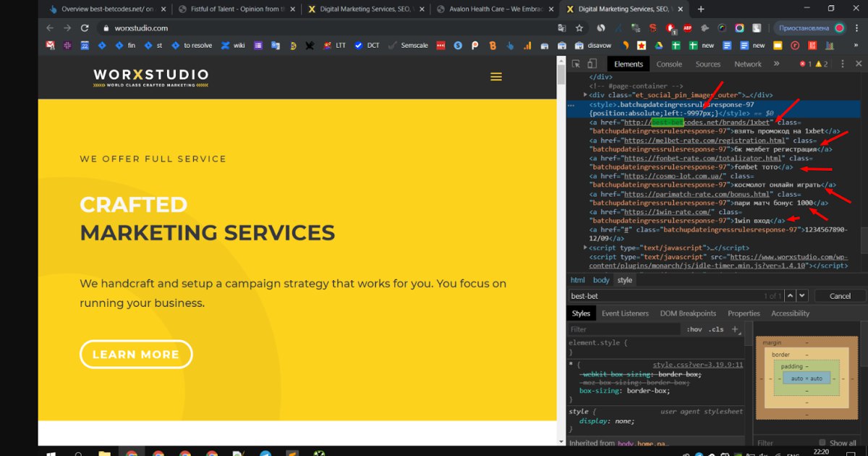Click the parimatch-rate.com/bonus.html href link

(697, 194)
